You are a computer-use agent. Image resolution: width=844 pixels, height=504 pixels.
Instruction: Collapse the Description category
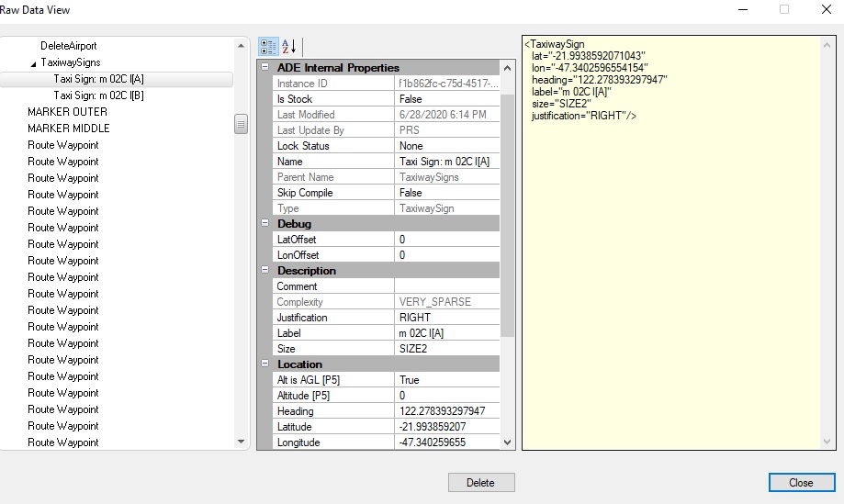point(266,271)
